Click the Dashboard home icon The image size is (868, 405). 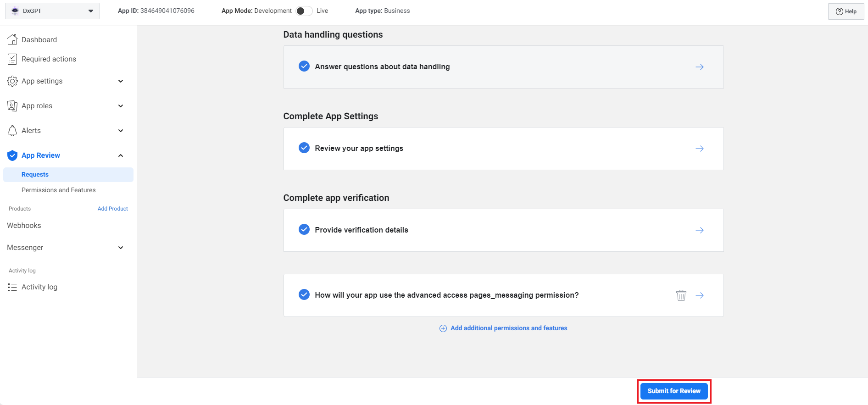12,40
